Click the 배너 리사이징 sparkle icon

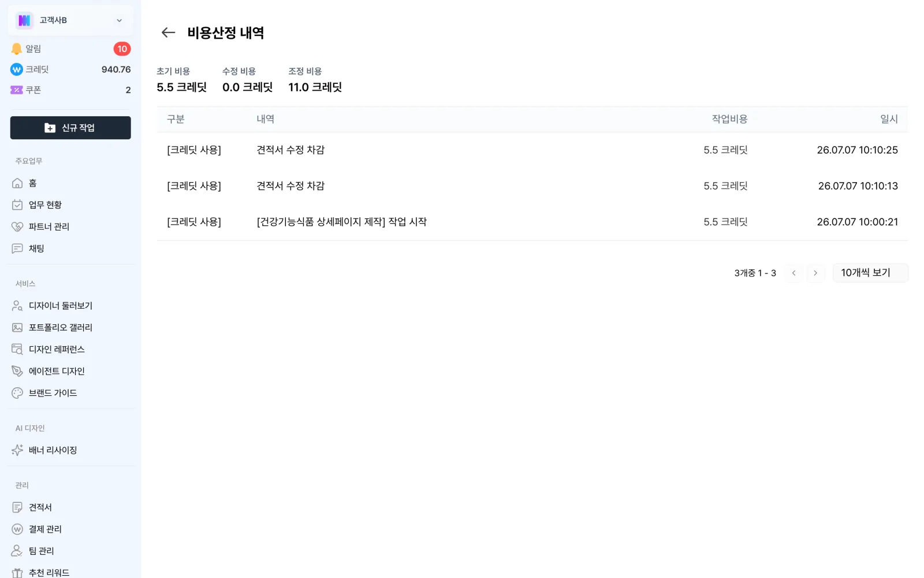17,450
